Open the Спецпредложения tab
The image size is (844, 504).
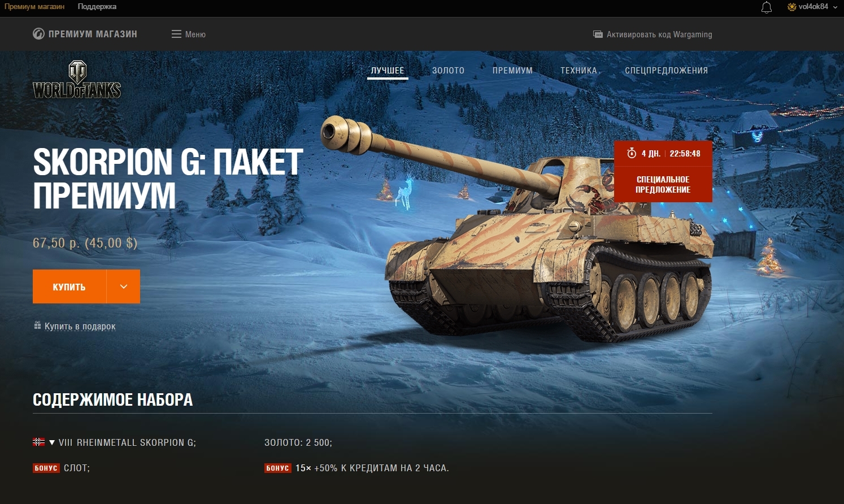click(x=666, y=71)
